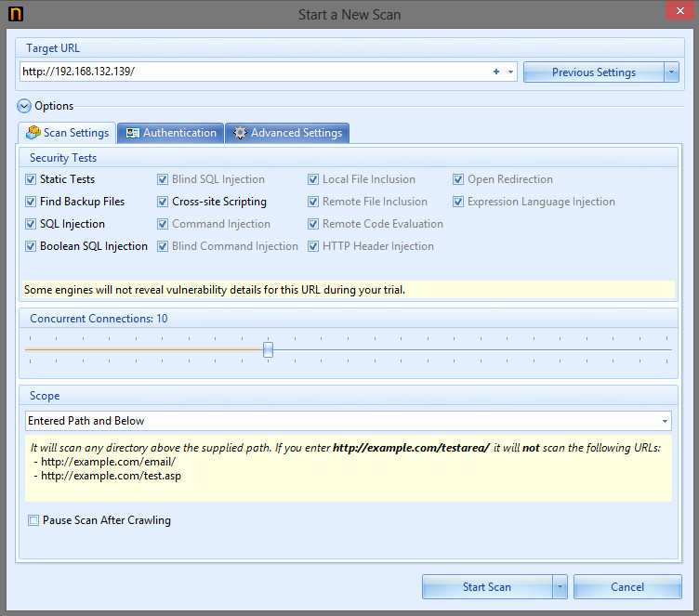Click Concurrent Connections slider thumb
The image size is (699, 616).
tap(268, 350)
